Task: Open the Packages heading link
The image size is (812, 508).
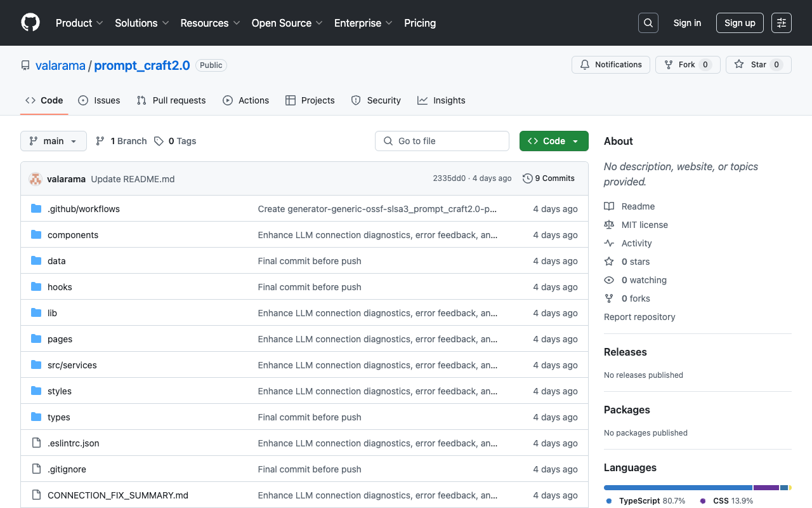Action: 627,410
